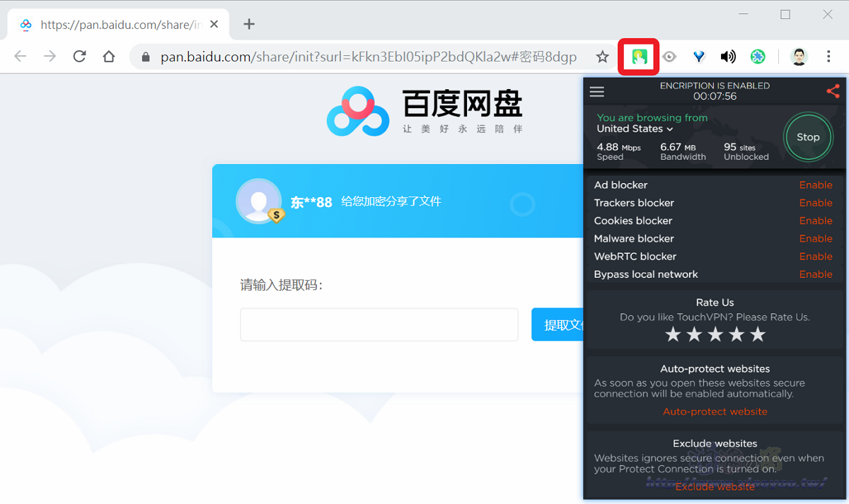This screenshot has height=504, width=849.
Task: Click the Auto-protect website link
Action: (715, 411)
